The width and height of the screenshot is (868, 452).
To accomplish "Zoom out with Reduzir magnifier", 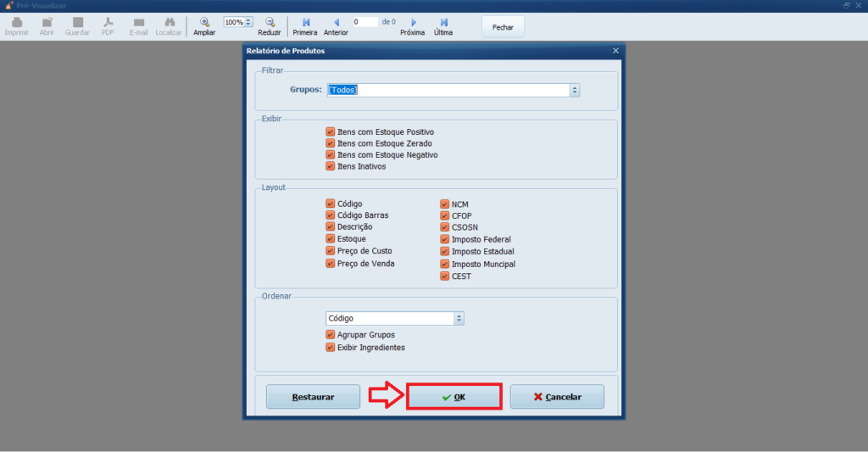I will tap(270, 22).
